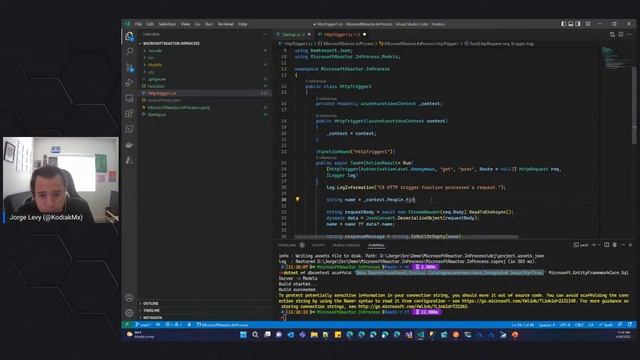Viewport: 640px width, 360px height.
Task: Expand the .vscode folder
Action: (x=155, y=51)
